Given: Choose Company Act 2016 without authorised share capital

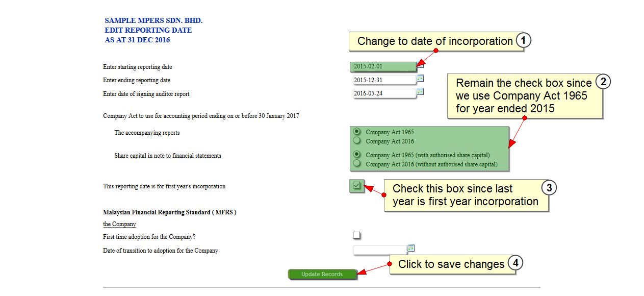Looking at the screenshot, I should point(357,163).
